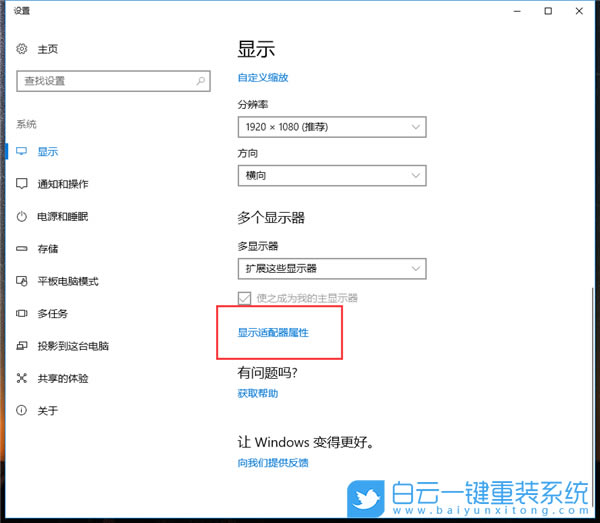Open the 方向 orientation dropdown
The height and width of the screenshot is (523, 600).
tap(332, 176)
